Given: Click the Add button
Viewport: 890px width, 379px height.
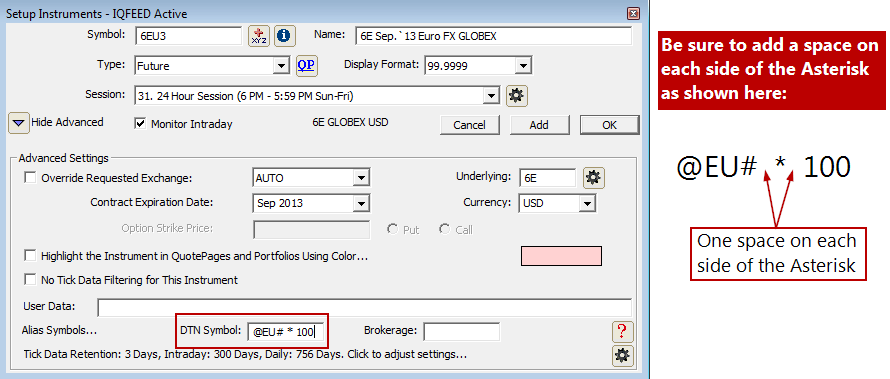Looking at the screenshot, I should pos(539,125).
